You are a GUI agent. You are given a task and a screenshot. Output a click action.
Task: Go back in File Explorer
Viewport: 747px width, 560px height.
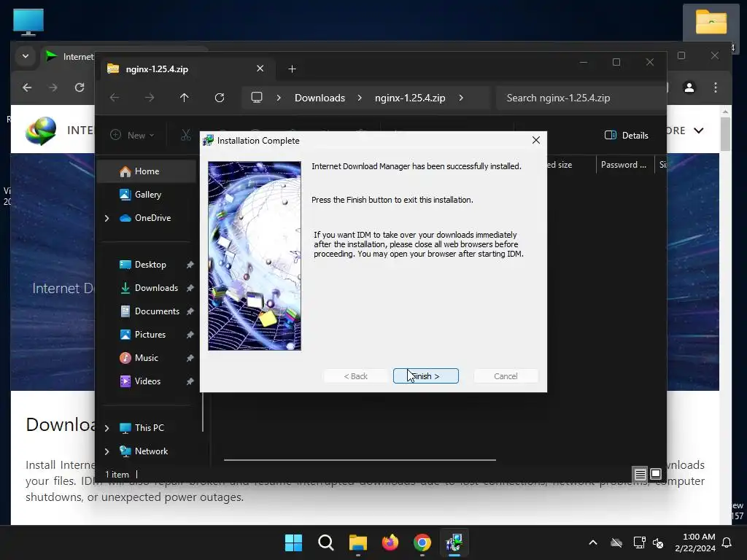115,98
